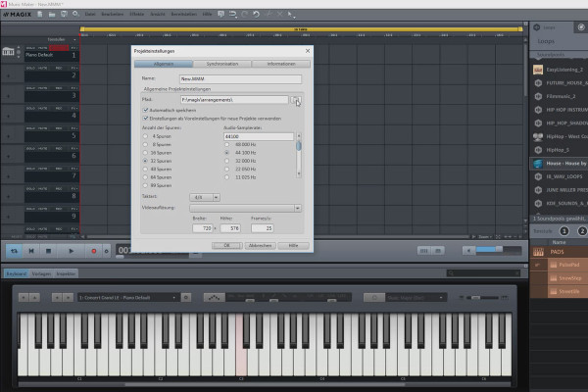Open the Datei menu
The height and width of the screenshot is (392, 588).
coord(90,15)
